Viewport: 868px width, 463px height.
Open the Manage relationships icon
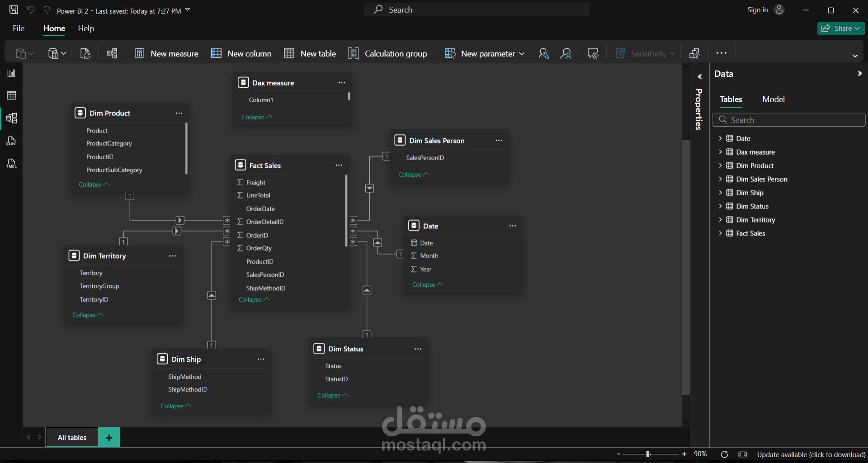(x=112, y=53)
